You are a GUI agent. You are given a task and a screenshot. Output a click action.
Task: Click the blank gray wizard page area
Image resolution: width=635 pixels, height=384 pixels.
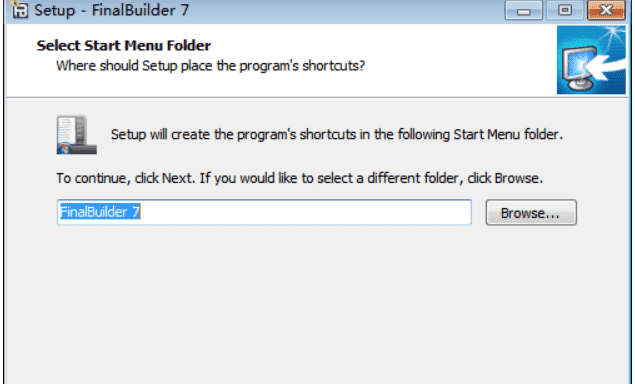click(x=316, y=304)
